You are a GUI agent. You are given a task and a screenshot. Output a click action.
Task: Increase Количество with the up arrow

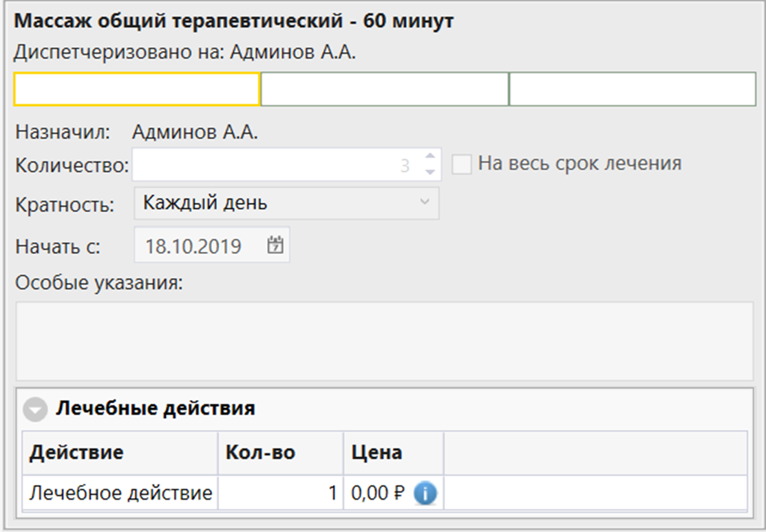pyautogui.click(x=429, y=158)
